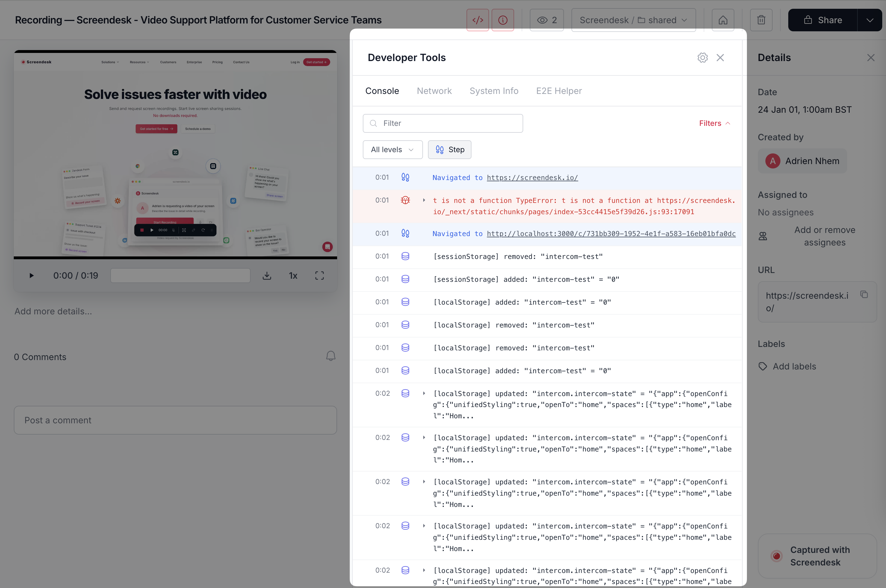Viewport: 886px width, 588px height.
Task: Click the info circle icon button
Action: [503, 20]
